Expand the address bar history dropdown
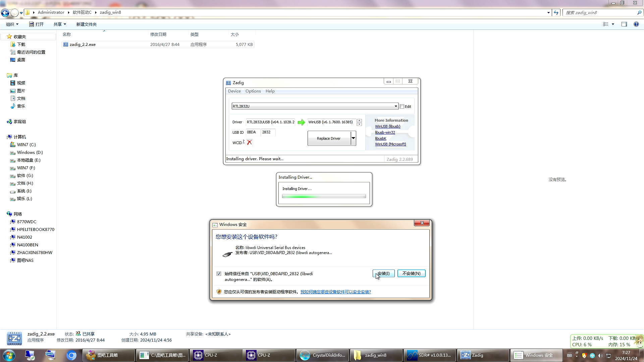The image size is (644, 362). [548, 12]
